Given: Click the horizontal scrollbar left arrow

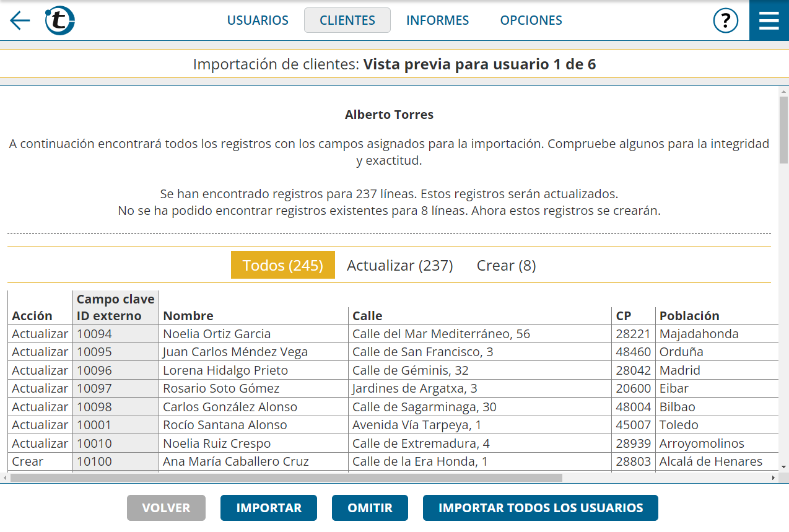Looking at the screenshot, I should click(x=5, y=477).
